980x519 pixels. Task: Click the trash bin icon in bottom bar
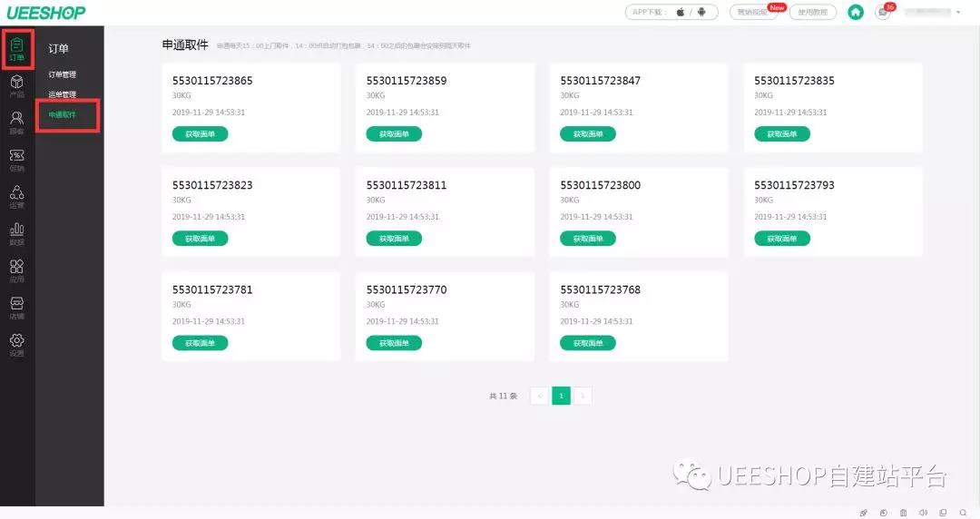click(x=903, y=513)
